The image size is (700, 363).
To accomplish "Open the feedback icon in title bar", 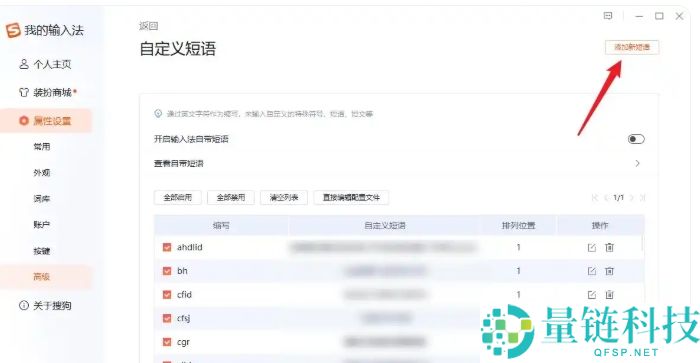I will 608,16.
